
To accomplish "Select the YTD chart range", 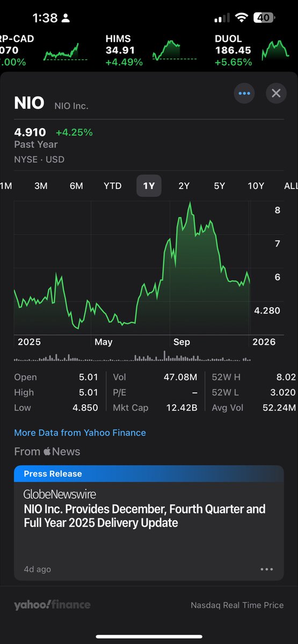I will 113,186.
